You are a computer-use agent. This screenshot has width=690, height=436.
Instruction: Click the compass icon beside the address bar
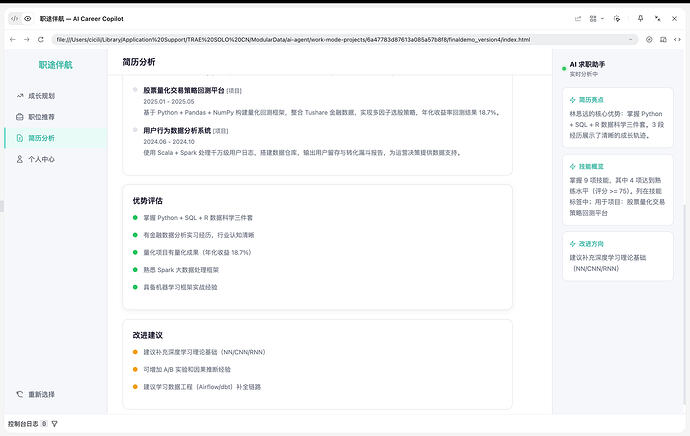point(649,40)
